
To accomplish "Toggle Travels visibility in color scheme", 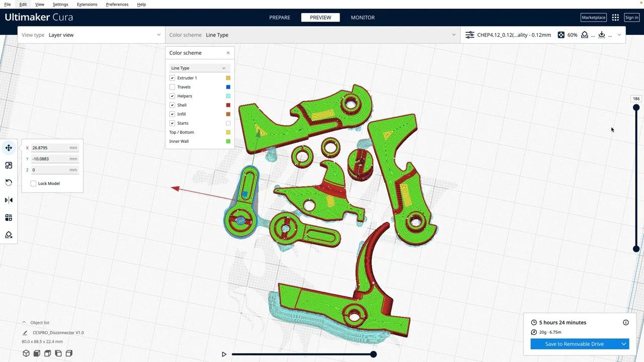I will (172, 86).
